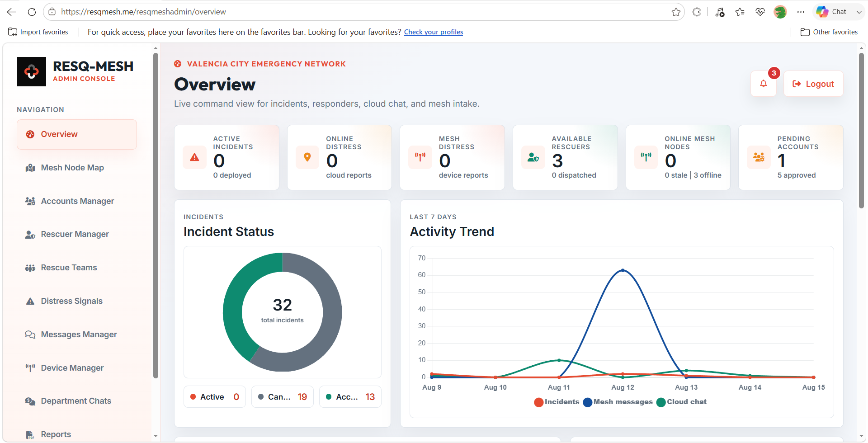Screen dimensions: 868x443
Task: Open the browser profile avatar
Action: [780, 12]
